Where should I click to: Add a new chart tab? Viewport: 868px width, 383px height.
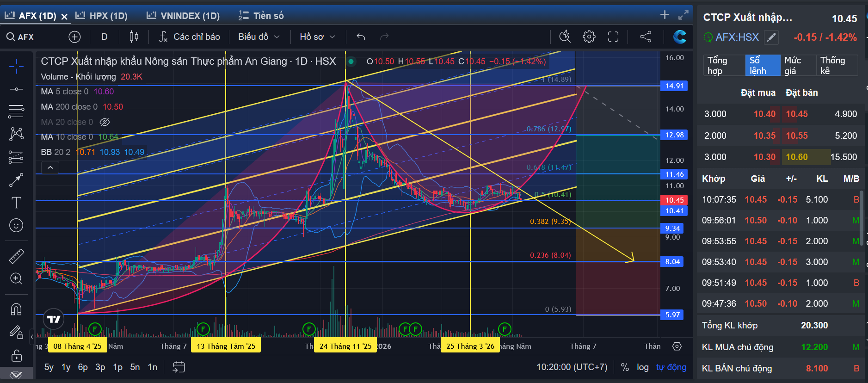click(665, 15)
